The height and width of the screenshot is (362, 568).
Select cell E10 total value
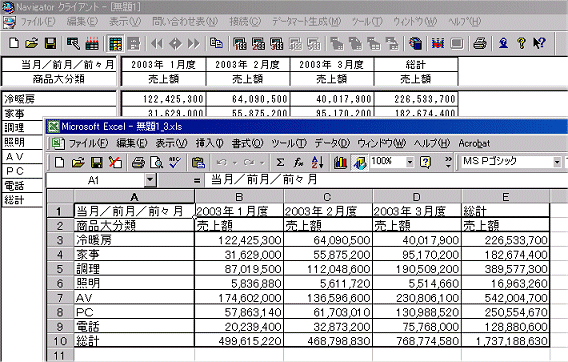506,341
